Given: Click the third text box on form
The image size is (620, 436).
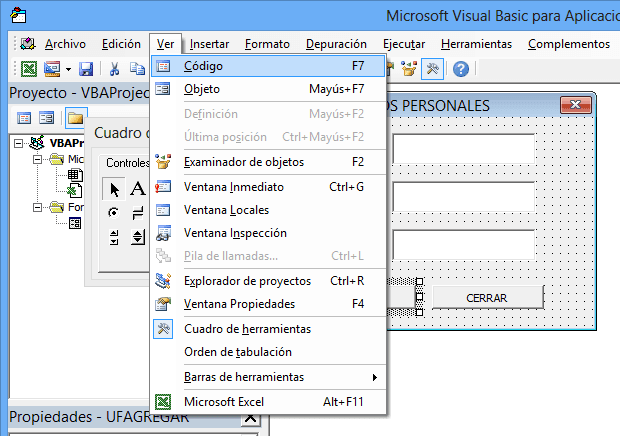Looking at the screenshot, I should pos(463,245).
